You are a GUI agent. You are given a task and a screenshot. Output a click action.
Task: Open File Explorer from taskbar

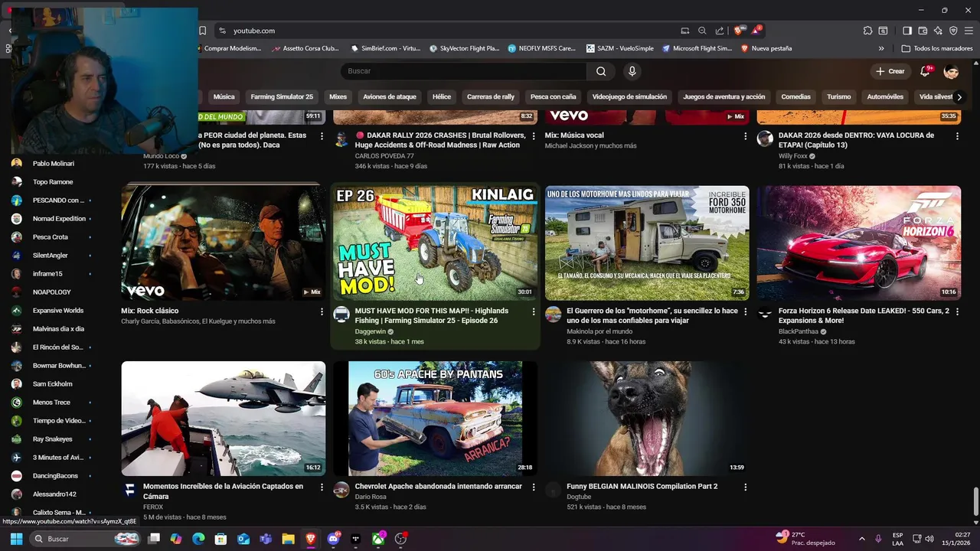[x=288, y=539]
